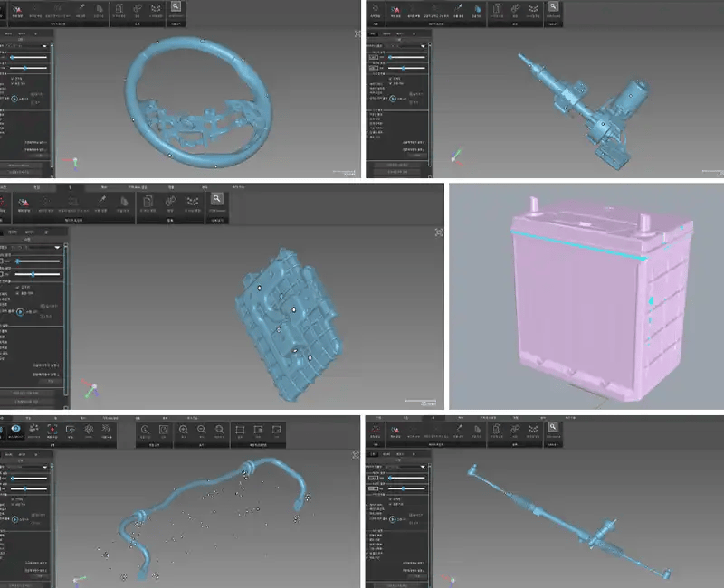The height and width of the screenshot is (588, 724).
Task: Click zoom-in magnifier in stabilizer bar window toolbar
Action: pyautogui.click(x=184, y=429)
